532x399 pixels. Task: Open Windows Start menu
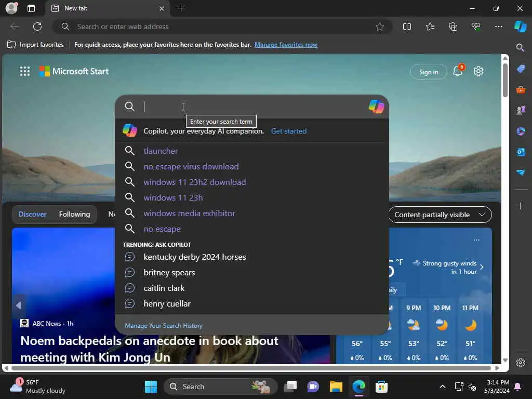(151, 387)
